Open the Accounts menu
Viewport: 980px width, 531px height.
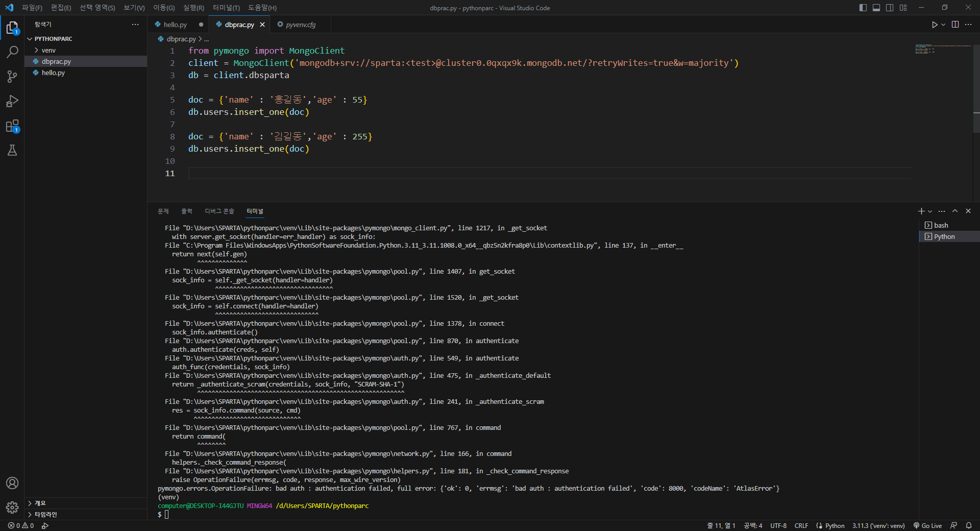click(x=12, y=483)
